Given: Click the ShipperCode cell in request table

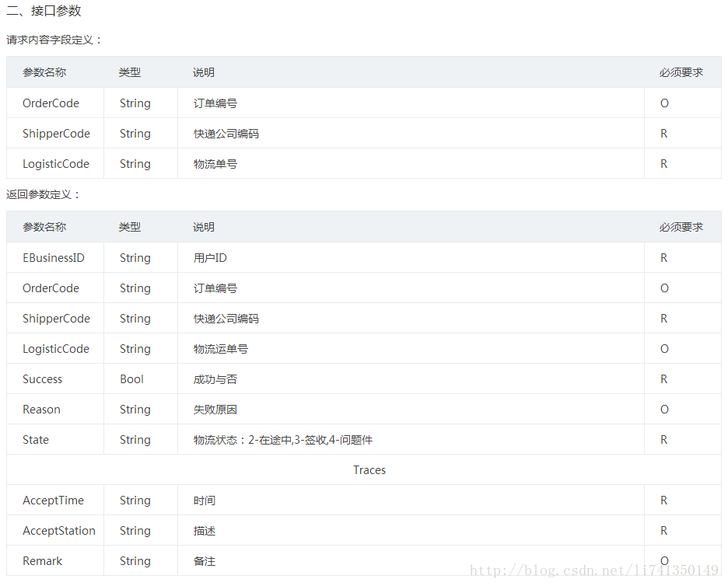Looking at the screenshot, I should pos(54,133).
